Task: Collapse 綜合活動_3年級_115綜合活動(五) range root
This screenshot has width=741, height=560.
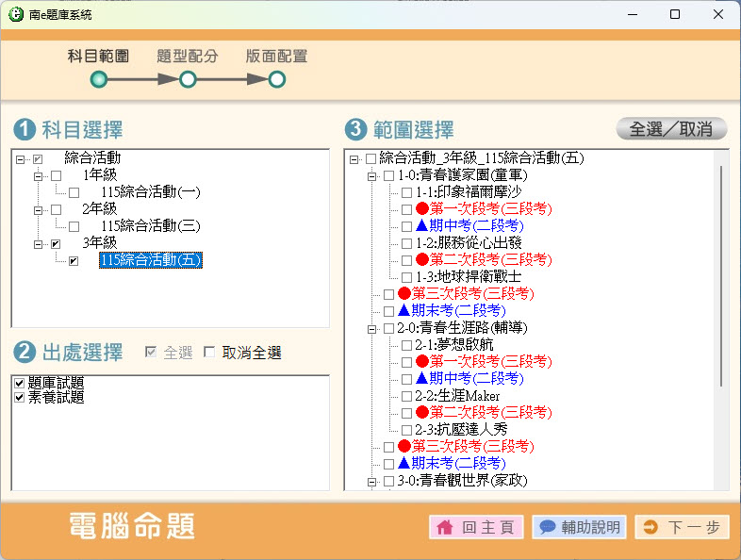Action: pos(354,159)
